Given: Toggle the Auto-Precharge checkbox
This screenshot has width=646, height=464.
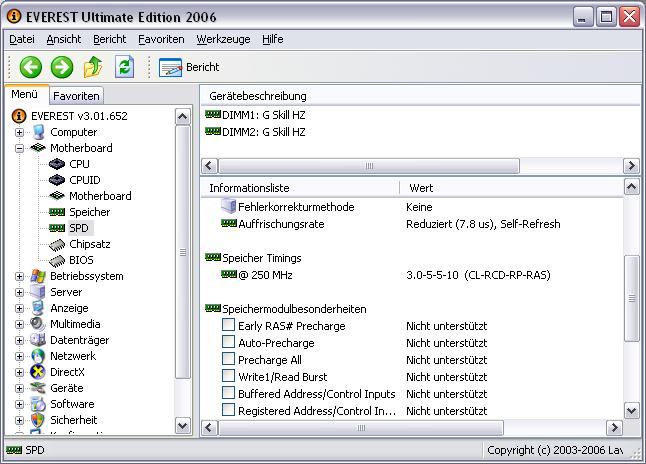Looking at the screenshot, I should pyautogui.click(x=228, y=342).
